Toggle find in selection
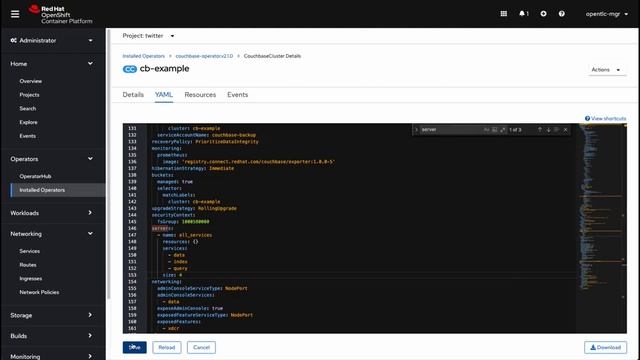This screenshot has width=640, height=360. [556, 129]
